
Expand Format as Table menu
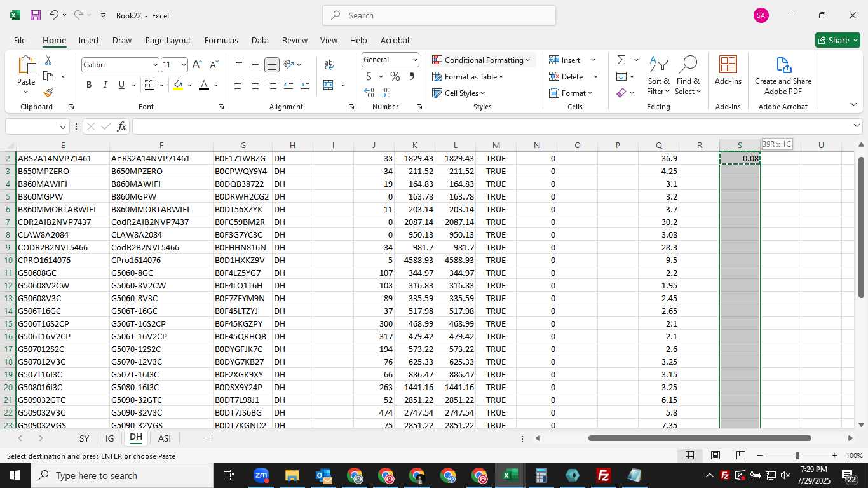[468, 76]
